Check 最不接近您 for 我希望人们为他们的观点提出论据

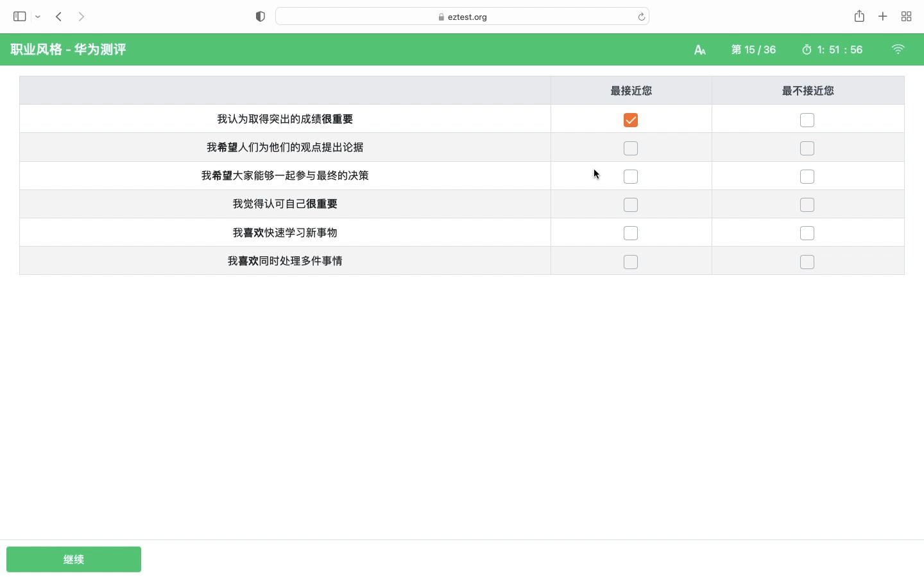coord(807,148)
